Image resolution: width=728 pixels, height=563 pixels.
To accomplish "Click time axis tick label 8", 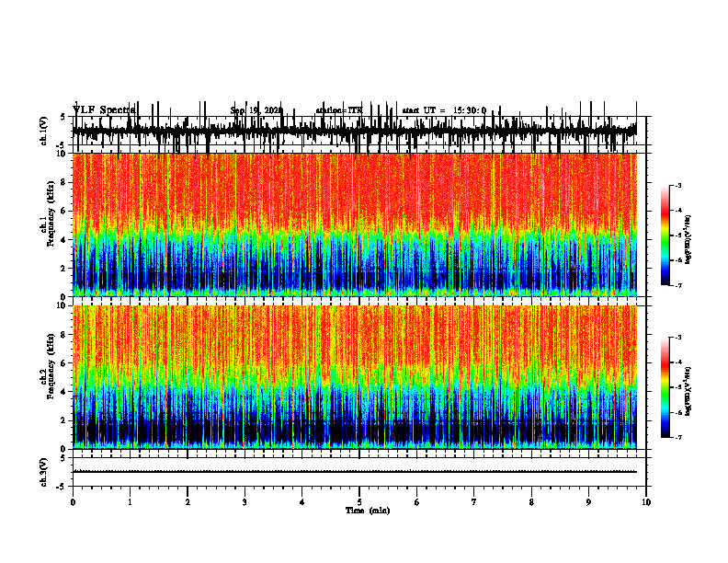I will click(531, 502).
